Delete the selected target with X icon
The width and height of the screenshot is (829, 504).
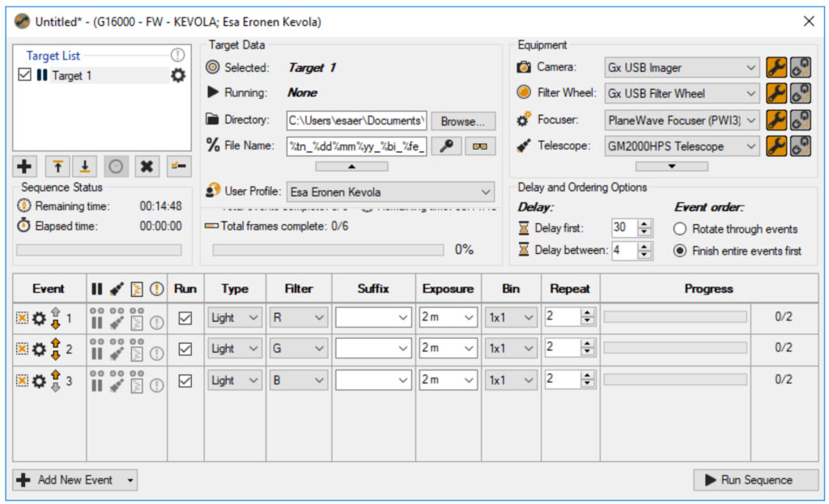[146, 166]
